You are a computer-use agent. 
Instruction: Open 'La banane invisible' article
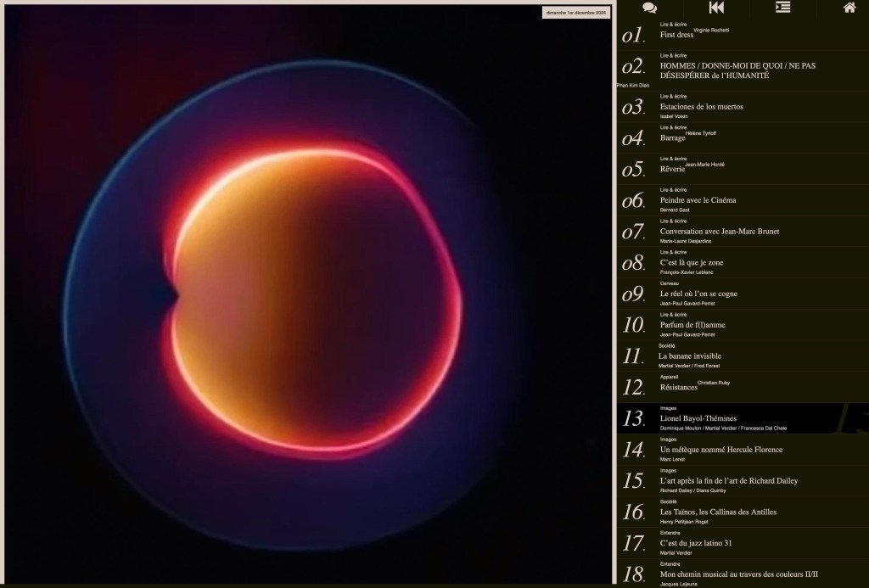point(689,356)
